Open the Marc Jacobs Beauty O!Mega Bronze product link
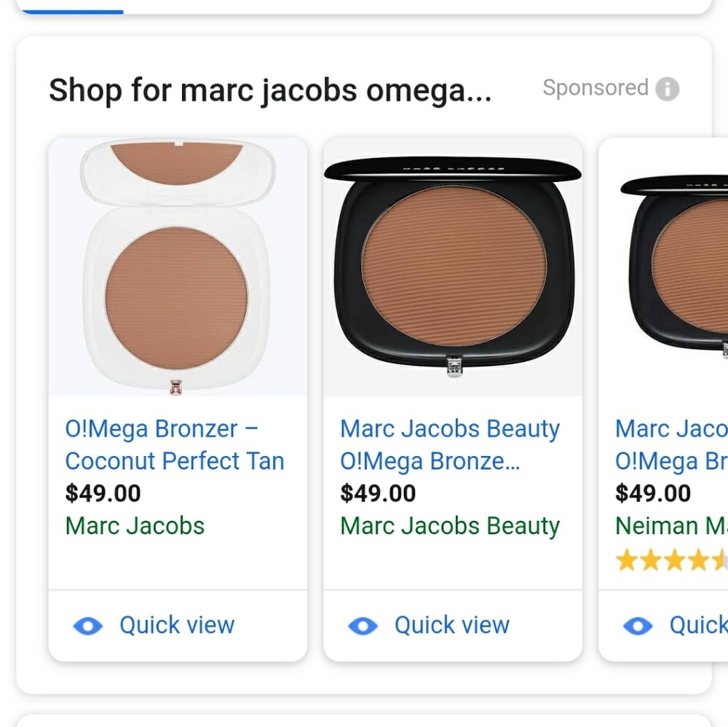The image size is (728, 727). [449, 444]
